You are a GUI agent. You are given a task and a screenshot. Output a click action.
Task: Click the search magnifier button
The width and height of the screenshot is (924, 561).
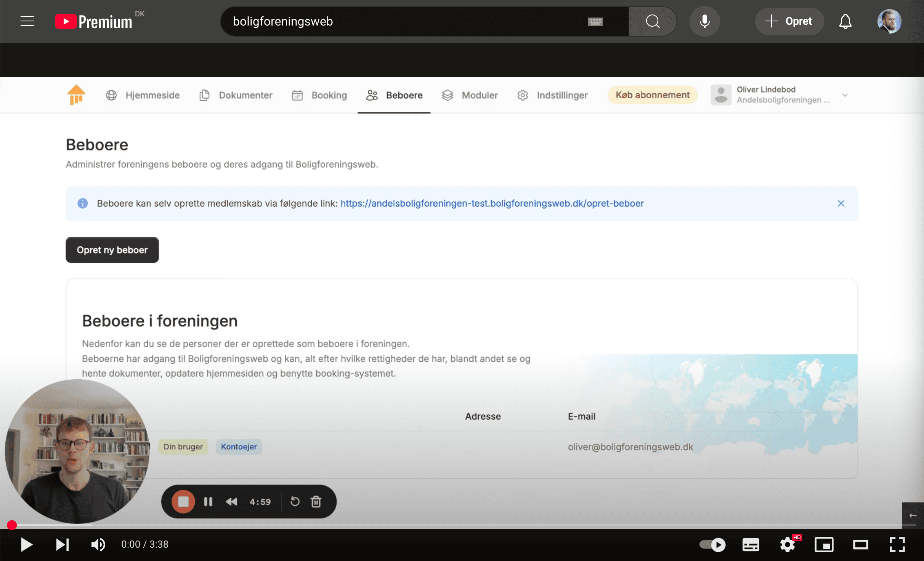tap(653, 21)
